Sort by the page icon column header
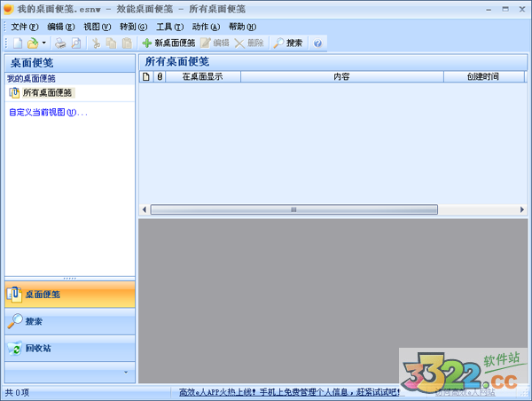The width and height of the screenshot is (532, 401). pos(146,76)
